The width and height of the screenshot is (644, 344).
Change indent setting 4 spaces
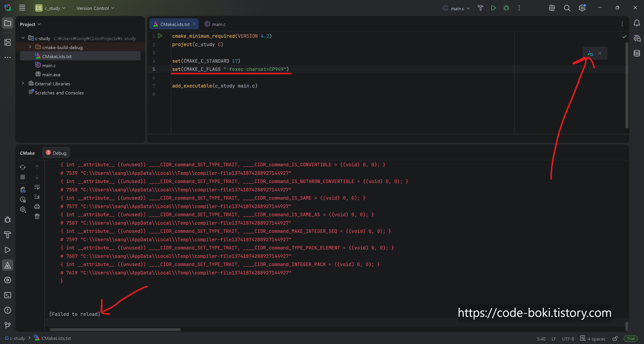[593, 338]
